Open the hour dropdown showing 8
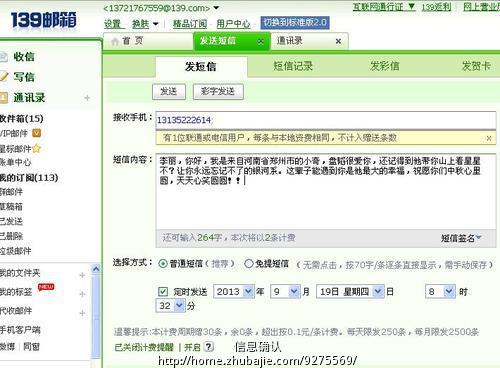Viewport: 500px width, 368px height. (x=440, y=292)
